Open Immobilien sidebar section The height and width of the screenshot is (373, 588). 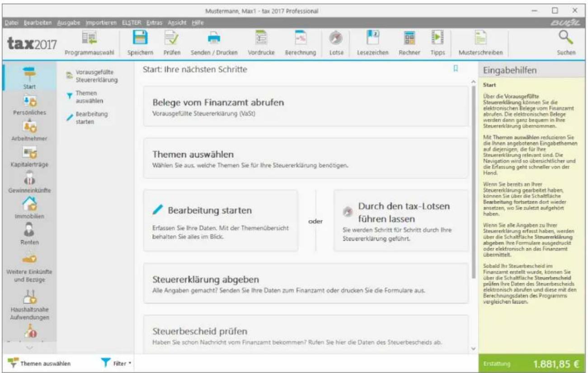(29, 208)
